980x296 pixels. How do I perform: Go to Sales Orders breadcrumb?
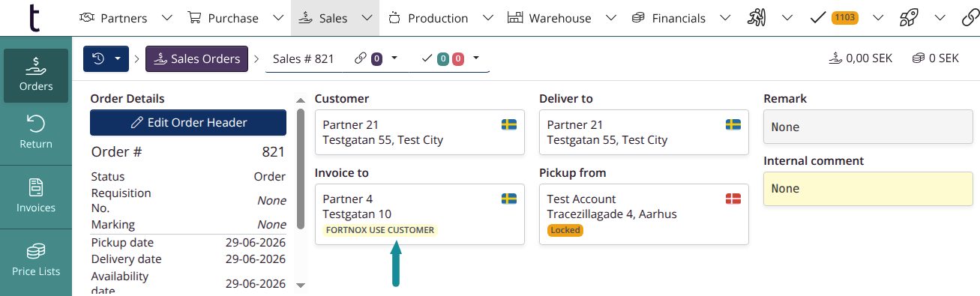(196, 58)
